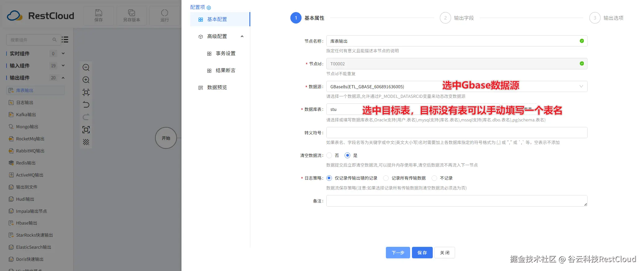644x271 pixels.
Task: Click the 保存 toolbar save icon
Action: point(99,13)
